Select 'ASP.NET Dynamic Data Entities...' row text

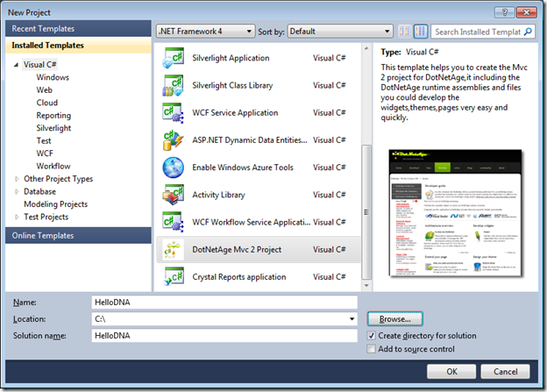tap(250, 140)
